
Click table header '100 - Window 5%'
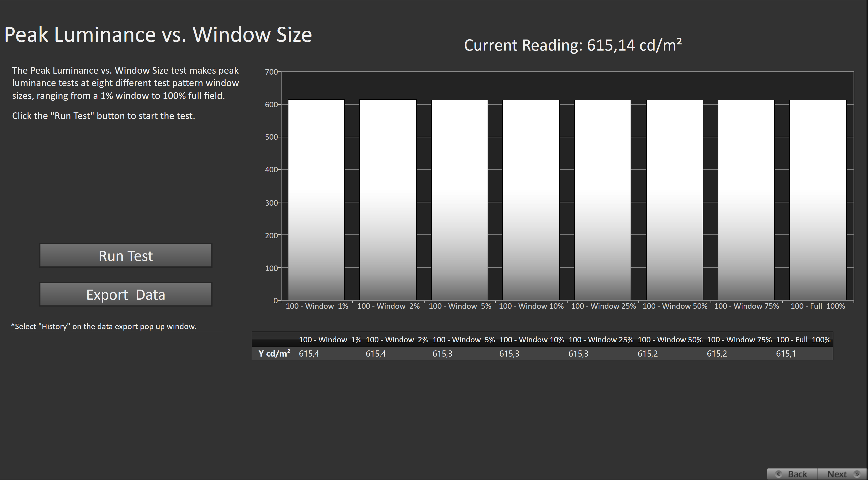tap(464, 339)
